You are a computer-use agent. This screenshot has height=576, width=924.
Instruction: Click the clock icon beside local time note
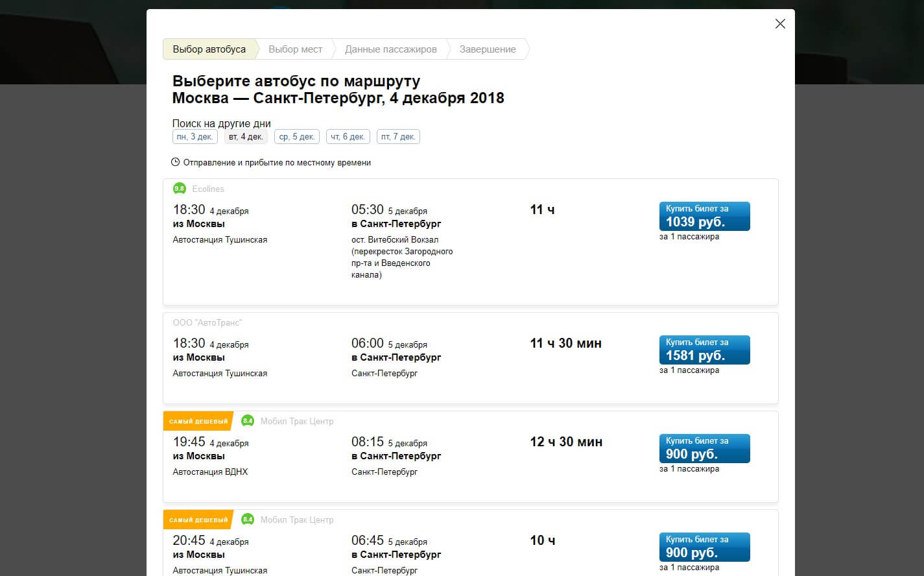[175, 162]
